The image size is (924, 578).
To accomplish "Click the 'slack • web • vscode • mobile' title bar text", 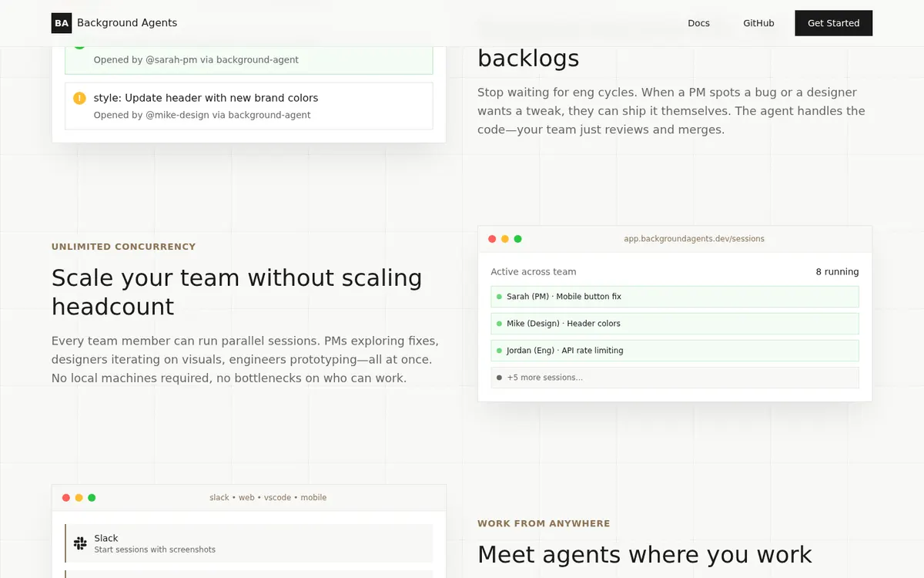I will point(268,498).
